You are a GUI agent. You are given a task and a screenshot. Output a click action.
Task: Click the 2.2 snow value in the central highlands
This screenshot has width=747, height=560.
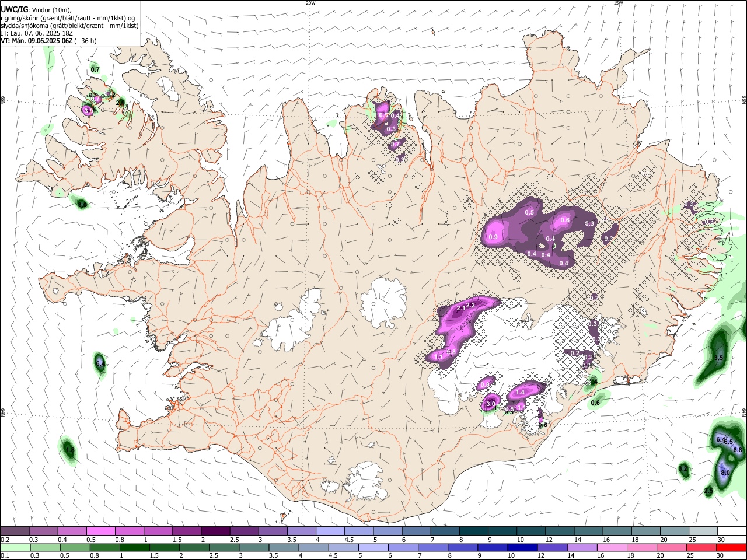(472, 305)
